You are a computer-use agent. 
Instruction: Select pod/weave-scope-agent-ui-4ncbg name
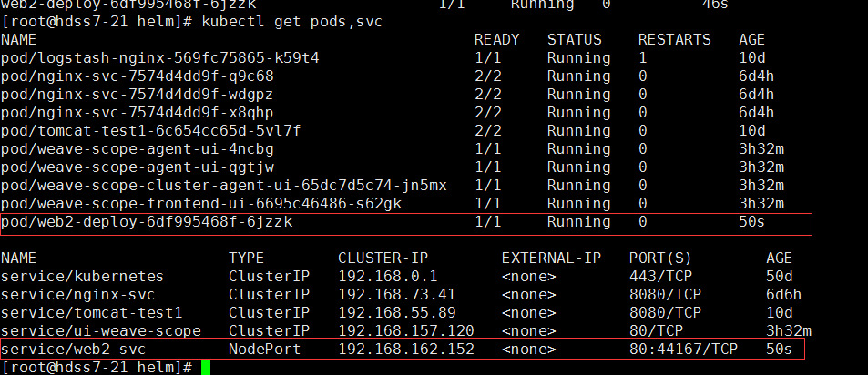click(138, 149)
